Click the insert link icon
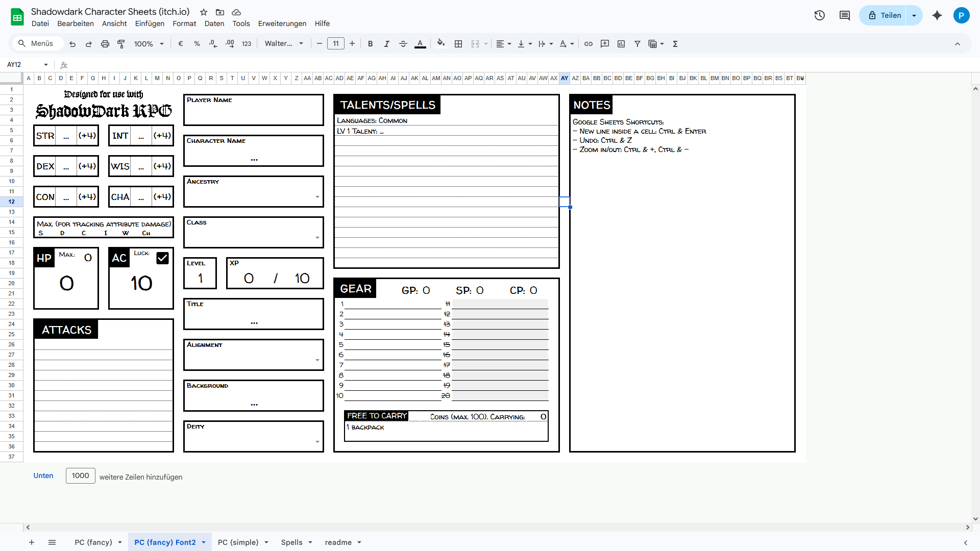 point(588,44)
